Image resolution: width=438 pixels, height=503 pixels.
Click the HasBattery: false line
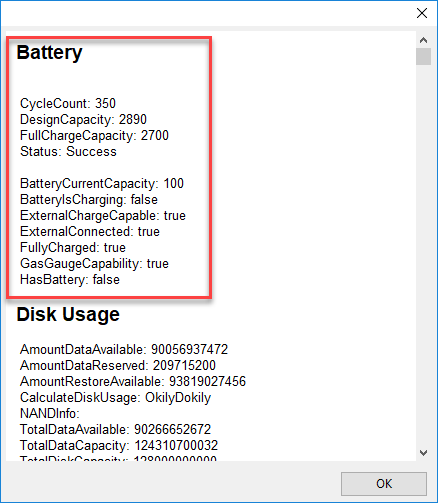click(70, 279)
